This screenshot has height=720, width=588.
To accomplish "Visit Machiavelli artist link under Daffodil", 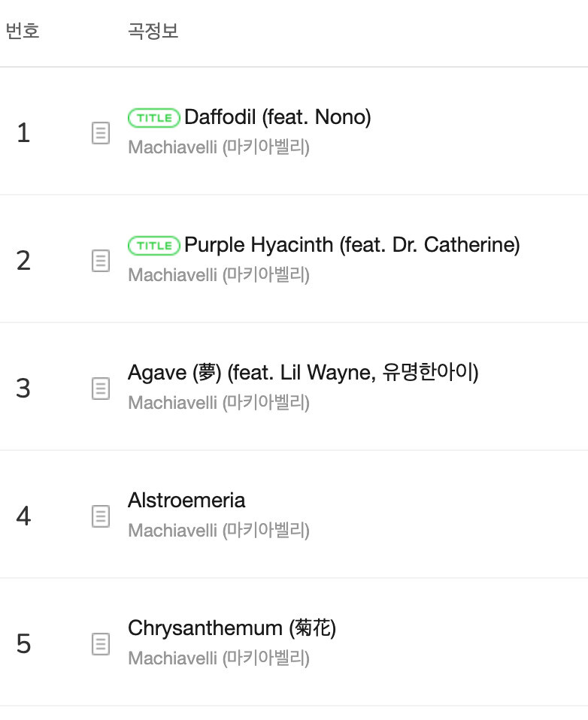I will pos(218,147).
